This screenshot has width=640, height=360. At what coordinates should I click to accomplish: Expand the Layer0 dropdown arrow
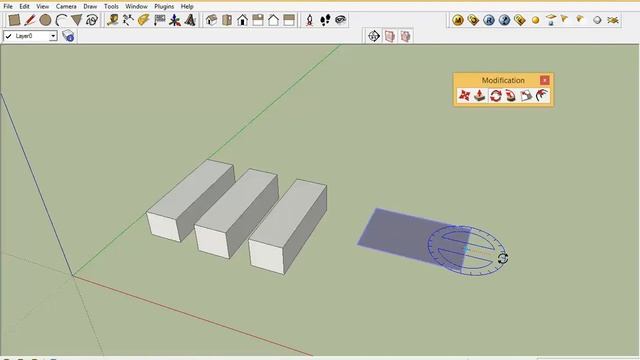pos(53,36)
